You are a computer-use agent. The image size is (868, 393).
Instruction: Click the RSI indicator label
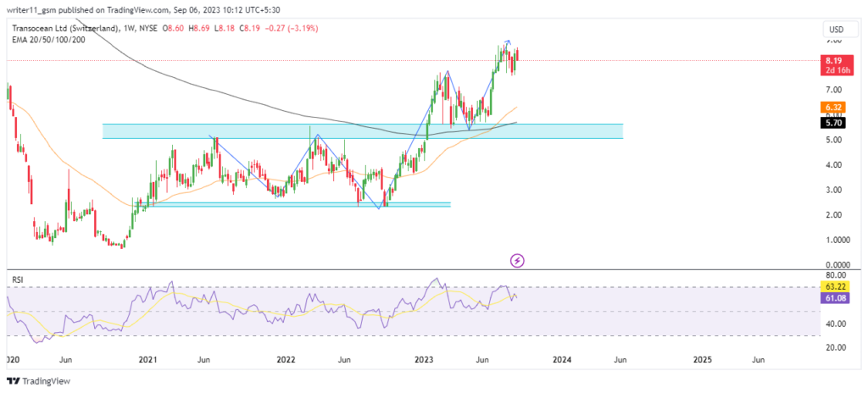18,280
